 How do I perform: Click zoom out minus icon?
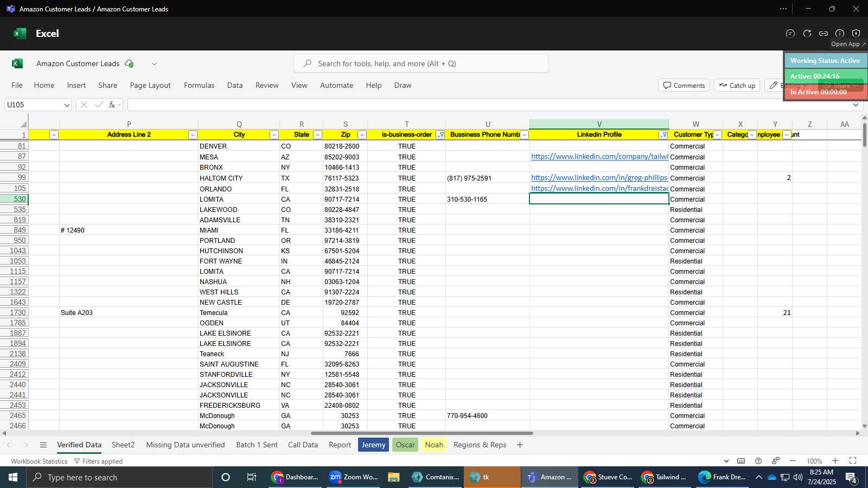[x=793, y=461]
